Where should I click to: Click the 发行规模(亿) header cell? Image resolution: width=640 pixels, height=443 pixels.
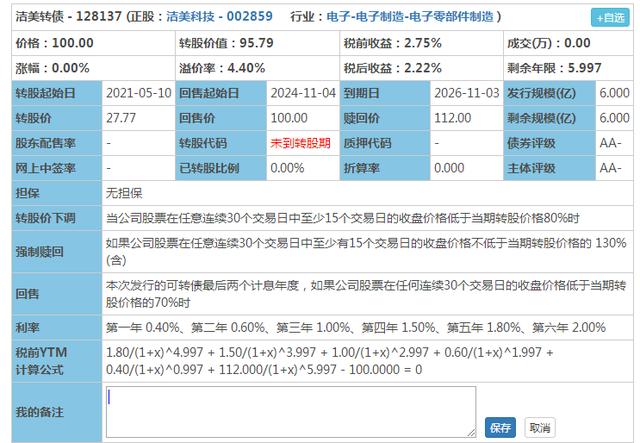[549, 93]
